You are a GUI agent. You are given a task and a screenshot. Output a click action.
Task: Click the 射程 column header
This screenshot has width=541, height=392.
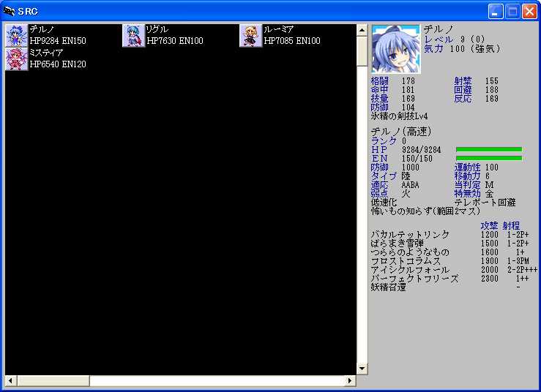[x=511, y=226]
